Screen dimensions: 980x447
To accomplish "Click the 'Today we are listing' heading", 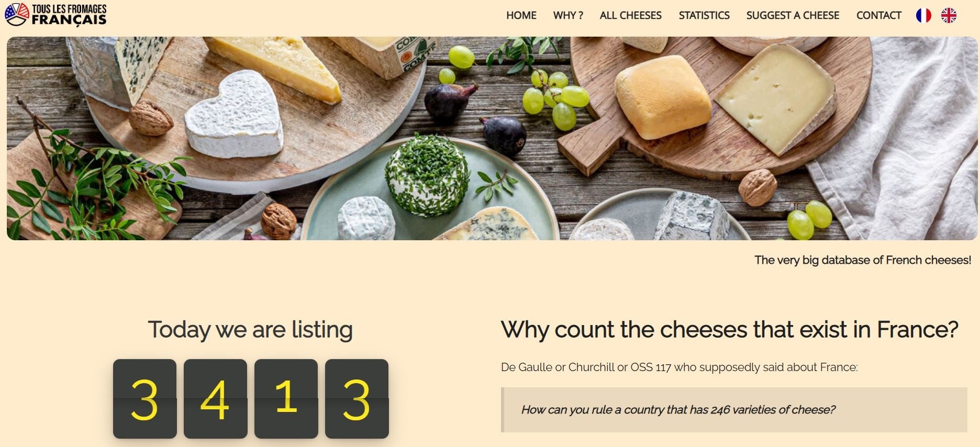I will [x=250, y=330].
